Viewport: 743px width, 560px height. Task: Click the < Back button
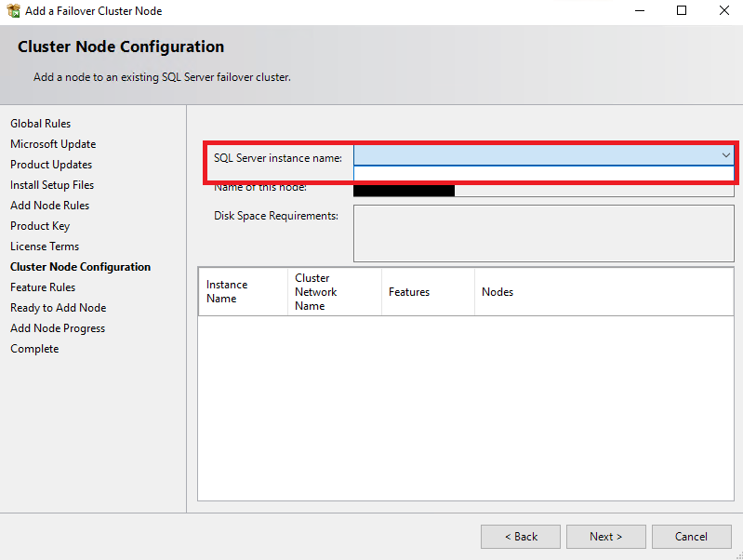(521, 537)
